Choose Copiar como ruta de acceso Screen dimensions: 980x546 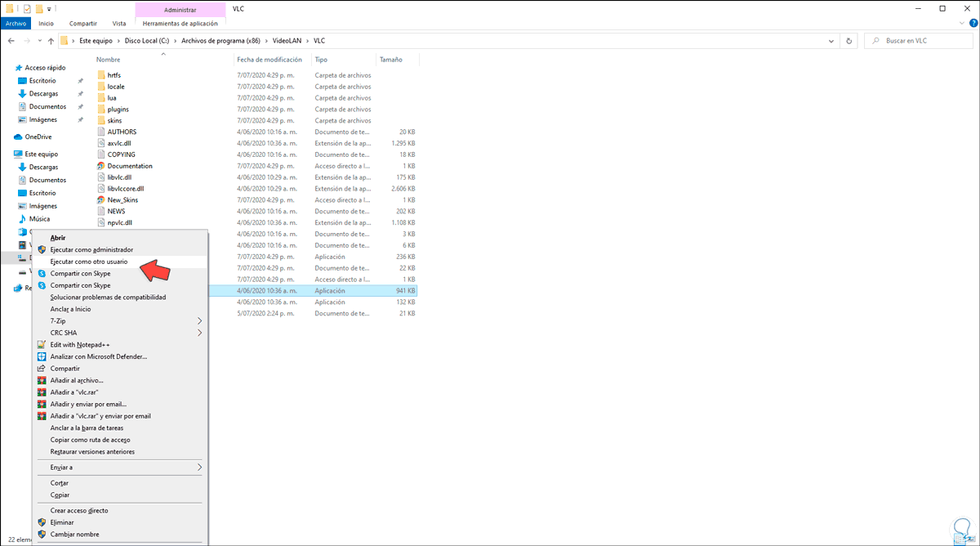(90, 440)
